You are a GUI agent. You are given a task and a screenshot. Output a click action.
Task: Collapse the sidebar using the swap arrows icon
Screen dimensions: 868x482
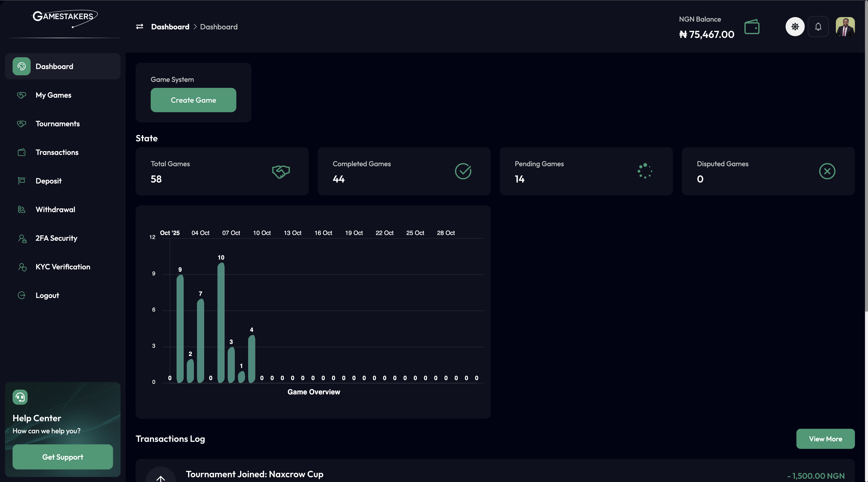(x=139, y=27)
